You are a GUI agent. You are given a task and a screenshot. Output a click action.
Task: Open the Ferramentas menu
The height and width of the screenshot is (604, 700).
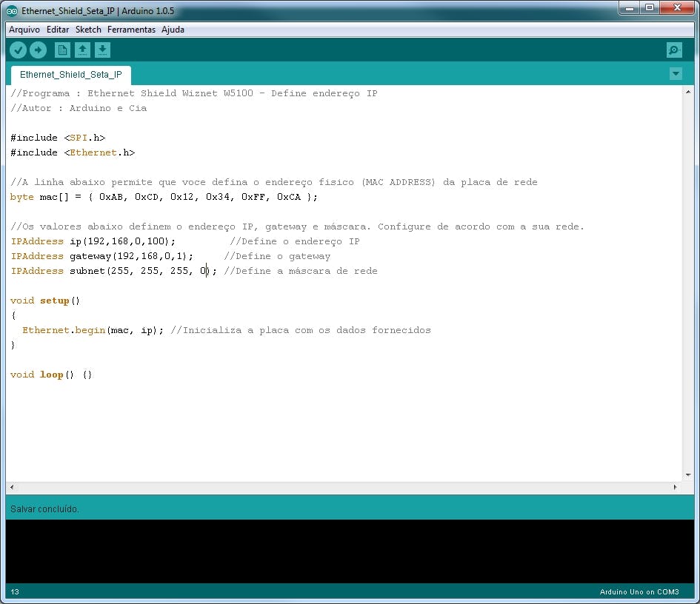click(130, 30)
